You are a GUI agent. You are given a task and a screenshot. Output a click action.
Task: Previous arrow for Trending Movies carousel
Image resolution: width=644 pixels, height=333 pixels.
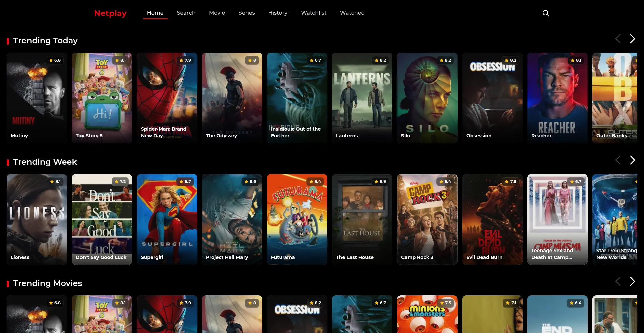coord(618,281)
